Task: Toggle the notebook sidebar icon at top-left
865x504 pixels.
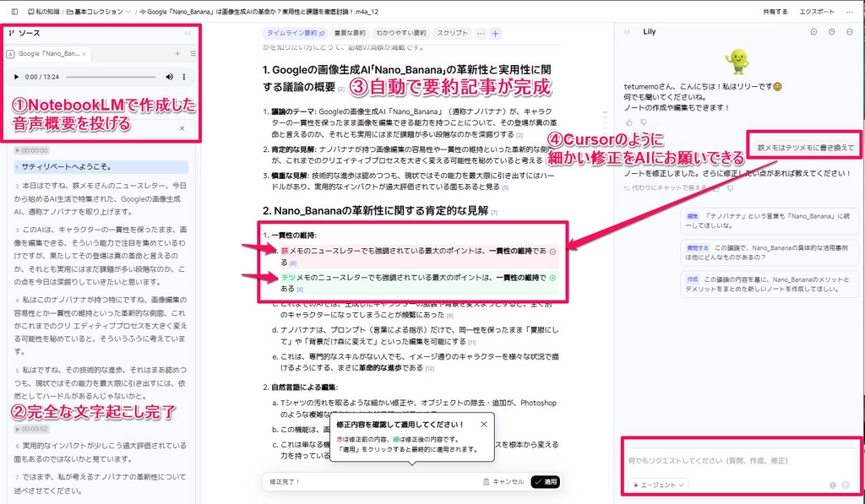Action: [x=14, y=11]
